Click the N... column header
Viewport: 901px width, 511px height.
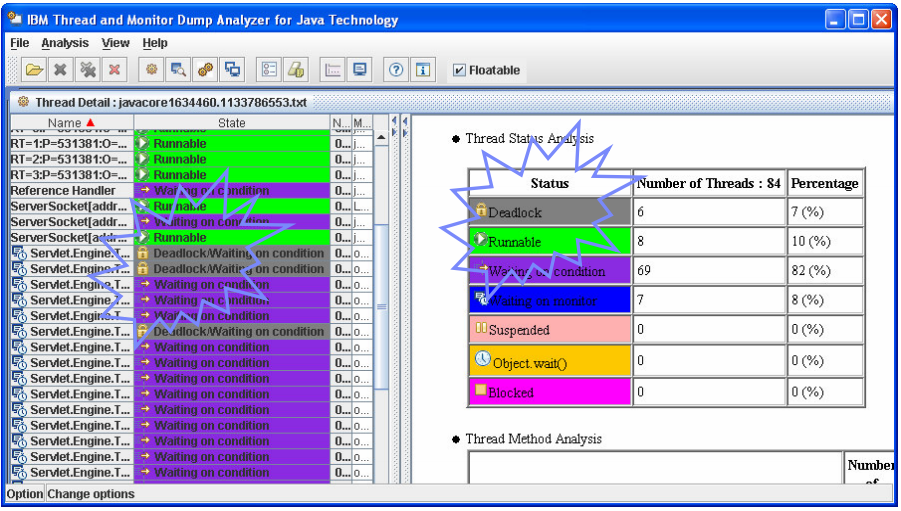click(341, 122)
